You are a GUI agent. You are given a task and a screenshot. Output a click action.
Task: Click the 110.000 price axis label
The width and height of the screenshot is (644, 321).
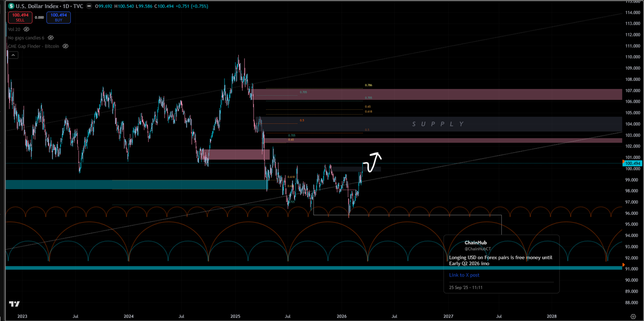633,57
